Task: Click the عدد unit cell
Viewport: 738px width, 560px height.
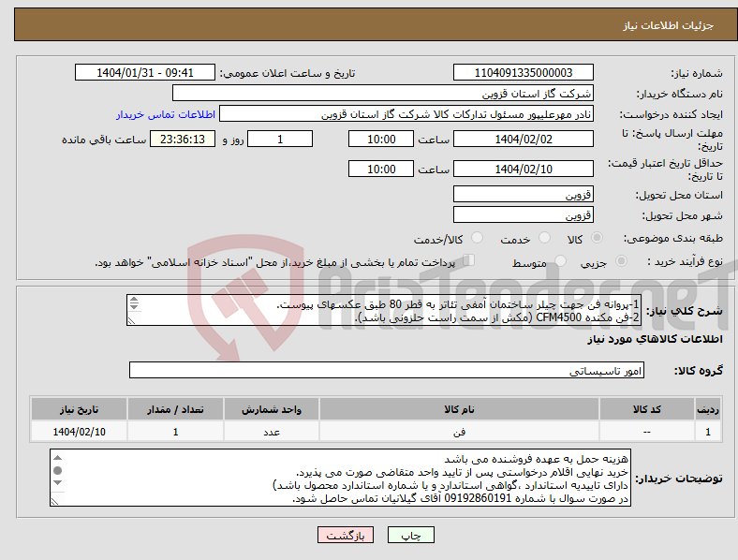Action: pyautogui.click(x=272, y=432)
